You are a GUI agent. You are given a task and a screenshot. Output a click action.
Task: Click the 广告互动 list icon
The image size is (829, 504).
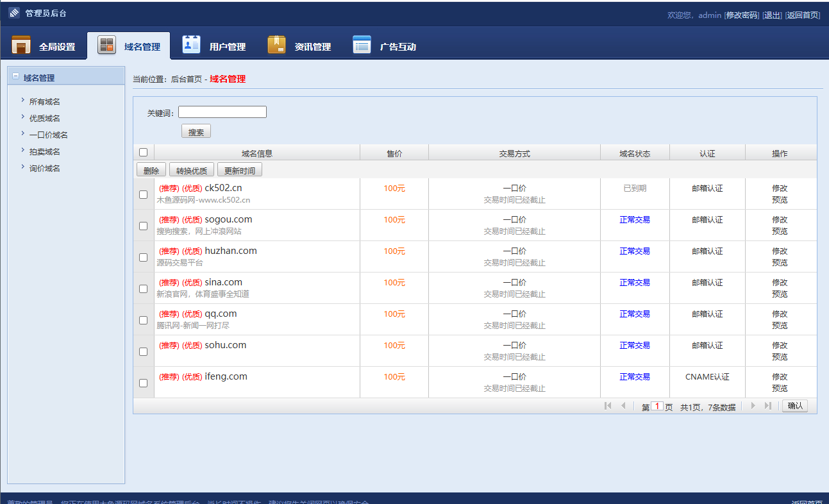362,45
